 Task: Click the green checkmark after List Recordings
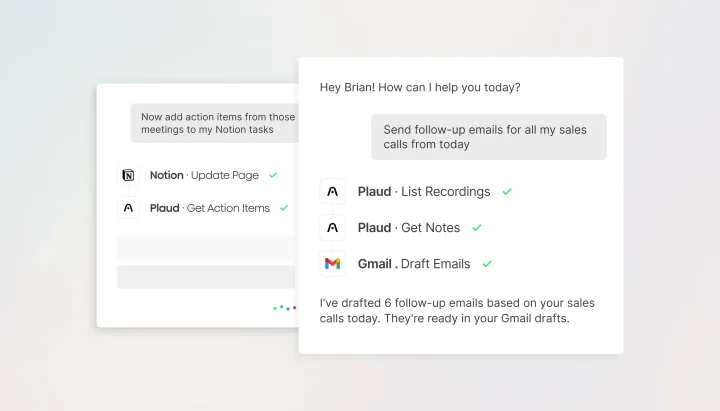click(507, 191)
